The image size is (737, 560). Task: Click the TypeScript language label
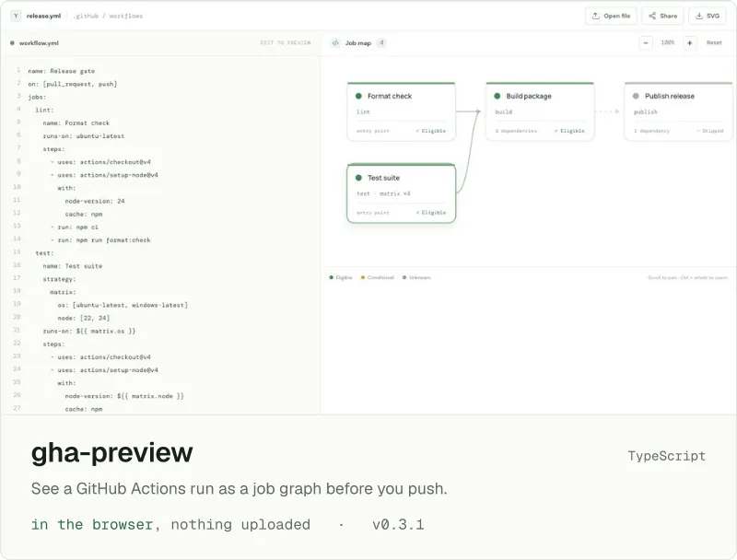click(x=666, y=456)
